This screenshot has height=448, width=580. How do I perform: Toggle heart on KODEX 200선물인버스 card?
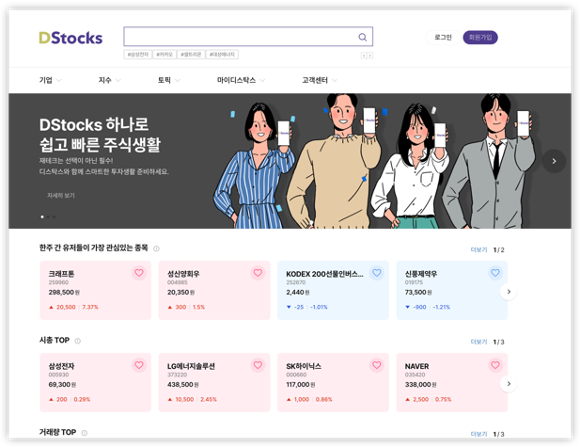pyautogui.click(x=377, y=273)
